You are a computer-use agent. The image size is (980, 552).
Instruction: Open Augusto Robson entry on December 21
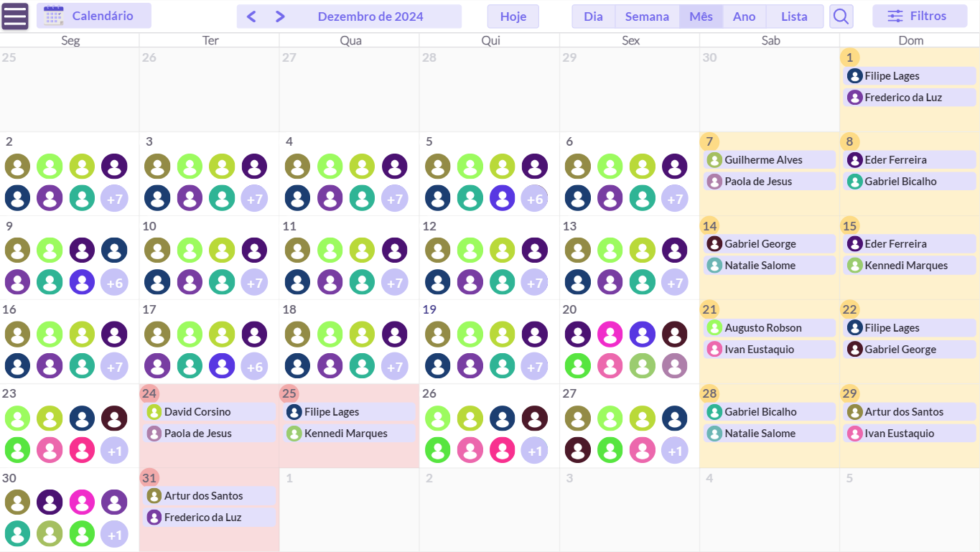[770, 328]
